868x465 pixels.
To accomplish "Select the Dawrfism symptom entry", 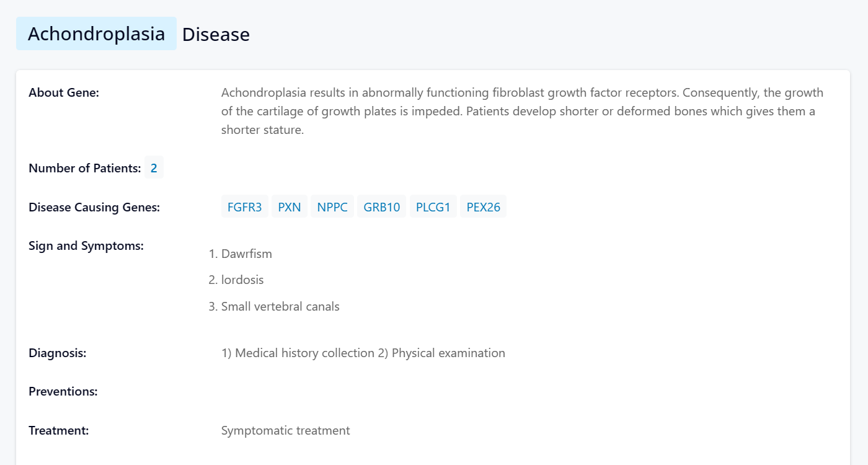I will (x=247, y=254).
